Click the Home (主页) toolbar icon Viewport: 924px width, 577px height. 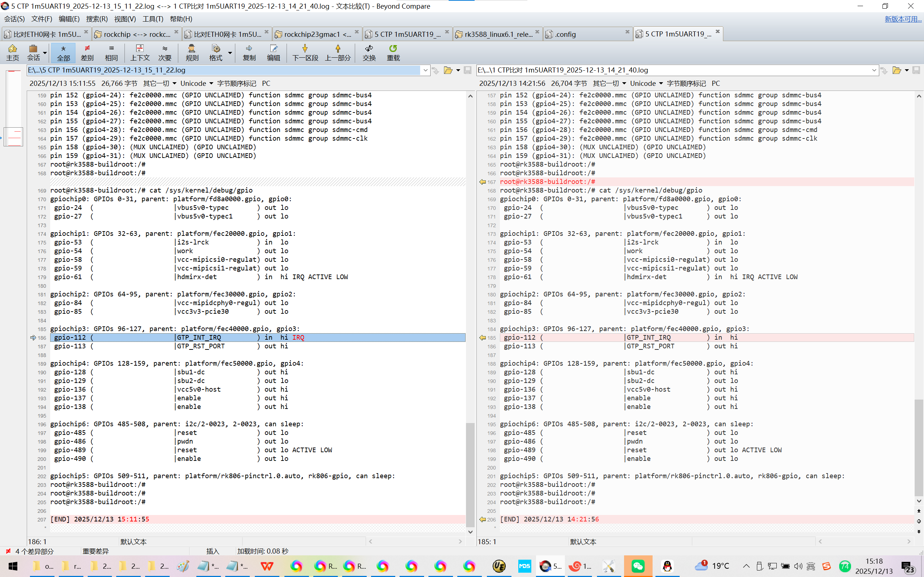12,53
